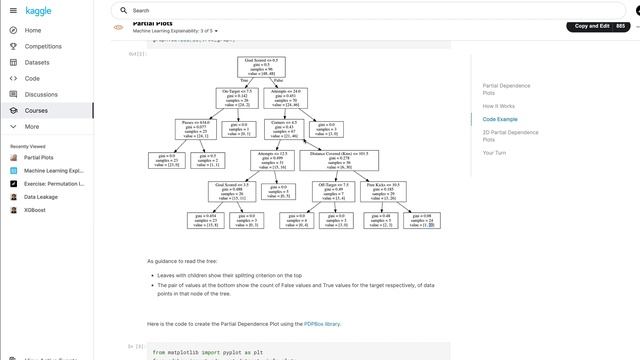Click the Discussions chat icon

pyautogui.click(x=13, y=94)
